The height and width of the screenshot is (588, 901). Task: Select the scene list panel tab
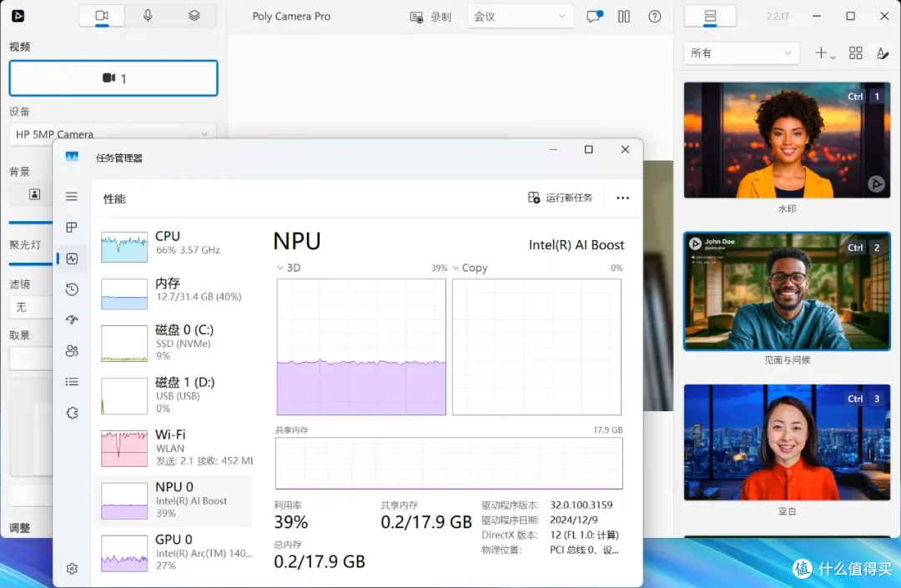(x=710, y=16)
